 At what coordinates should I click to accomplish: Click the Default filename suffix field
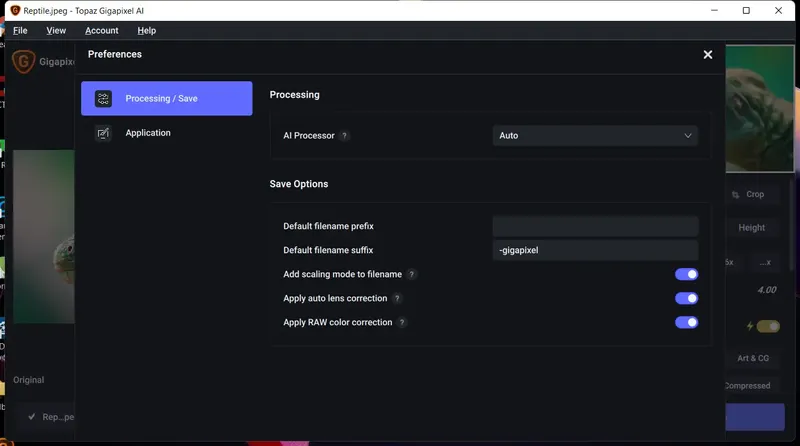click(x=595, y=250)
